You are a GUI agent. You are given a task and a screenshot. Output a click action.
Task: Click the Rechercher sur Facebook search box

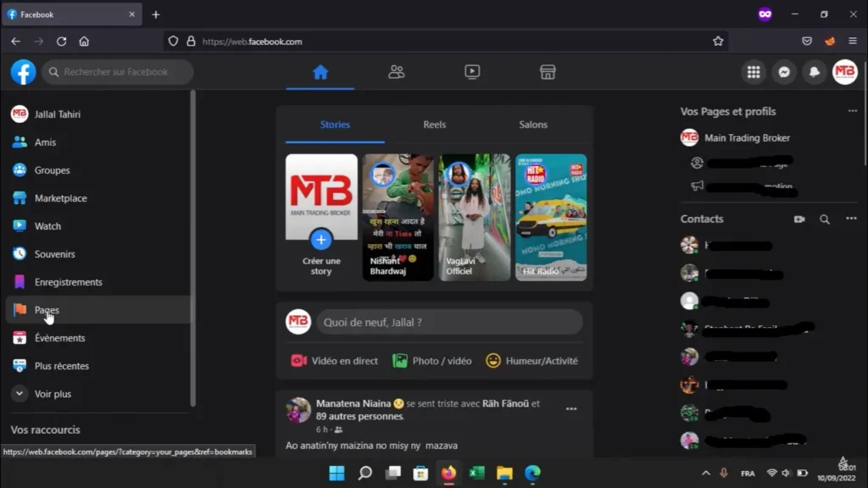click(118, 72)
